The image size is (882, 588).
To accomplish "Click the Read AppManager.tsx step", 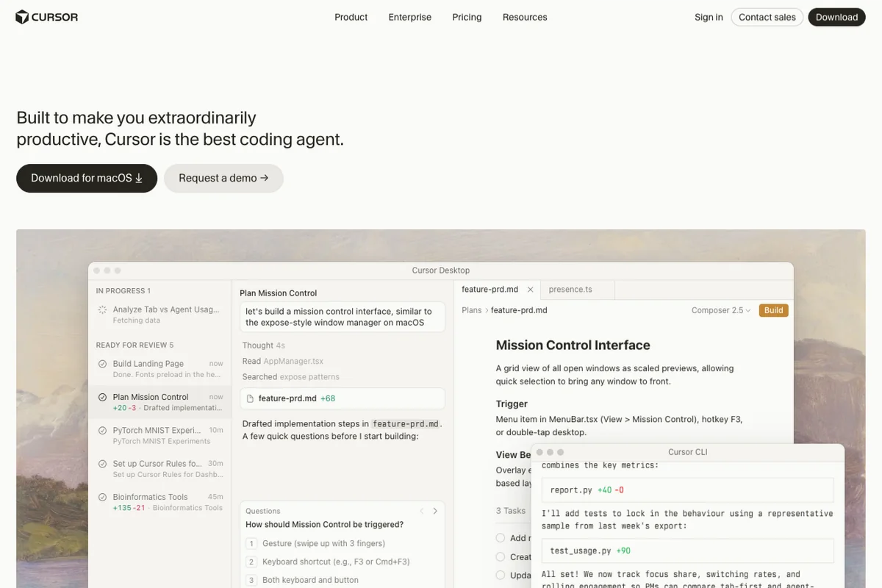I will [283, 361].
